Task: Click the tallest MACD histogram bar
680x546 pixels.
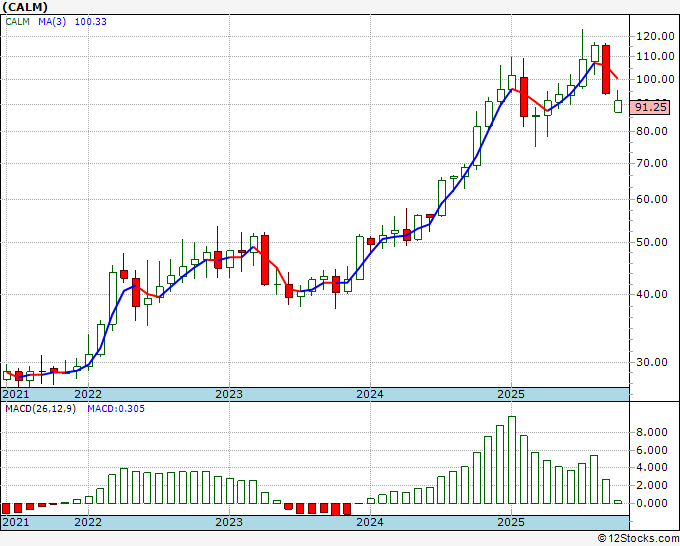Action: point(512,460)
